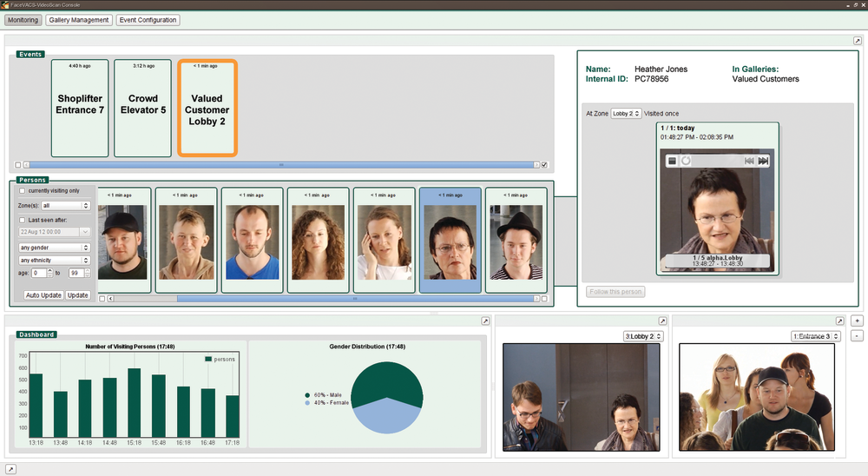Viewport: 868px width, 476px height.
Task: Pop out the Entrance 3 camera panel
Action: [x=839, y=321]
